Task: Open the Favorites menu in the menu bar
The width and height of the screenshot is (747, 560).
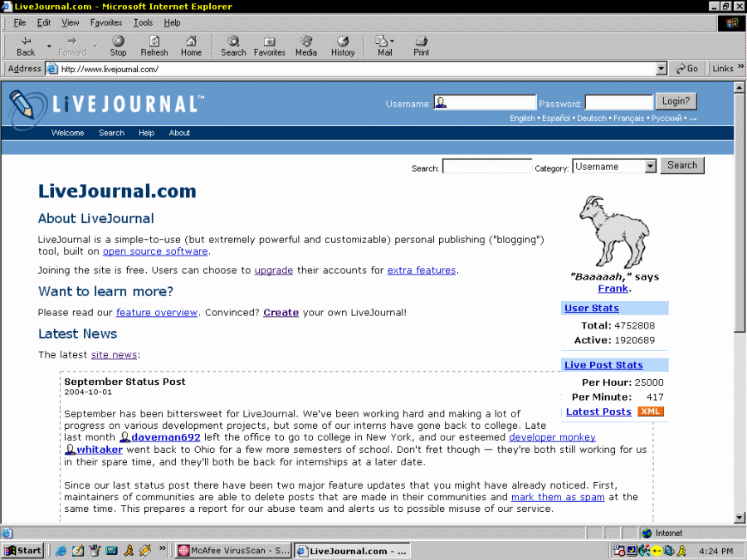Action: coord(106,22)
